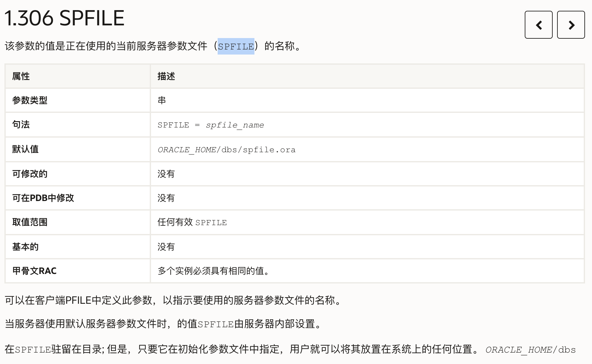This screenshot has width=592, height=364.
Task: Click the text 多个实例必须具有相同的值
Action: pos(213,271)
